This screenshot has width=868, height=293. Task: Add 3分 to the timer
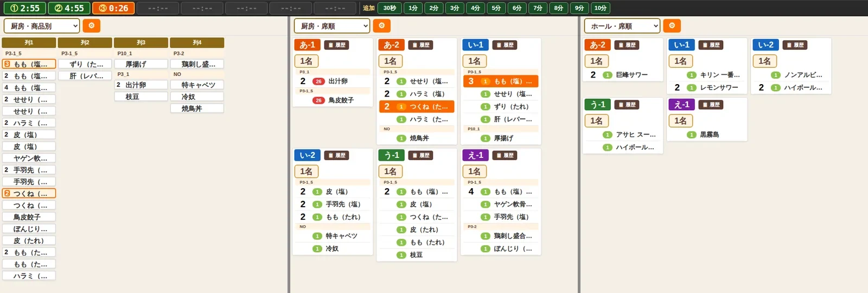pos(455,8)
